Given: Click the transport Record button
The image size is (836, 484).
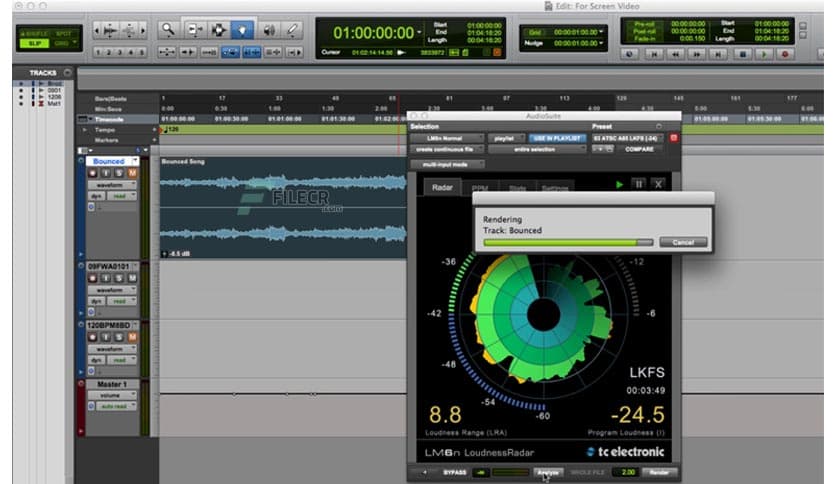Looking at the screenshot, I should click(785, 54).
